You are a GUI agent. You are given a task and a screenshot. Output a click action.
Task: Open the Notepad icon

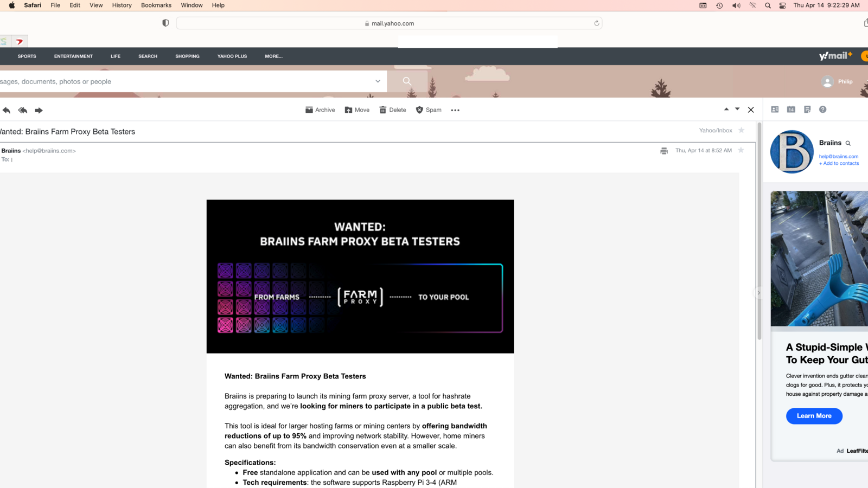pyautogui.click(x=807, y=110)
